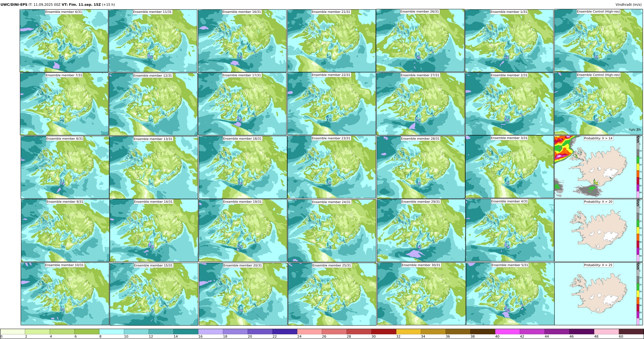Click the Ensemble member 13/31 panel

[154, 167]
